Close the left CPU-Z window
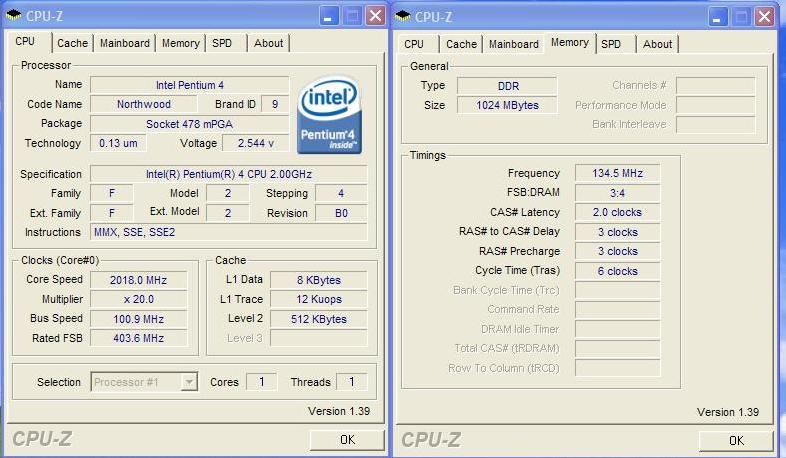 [x=375, y=16]
